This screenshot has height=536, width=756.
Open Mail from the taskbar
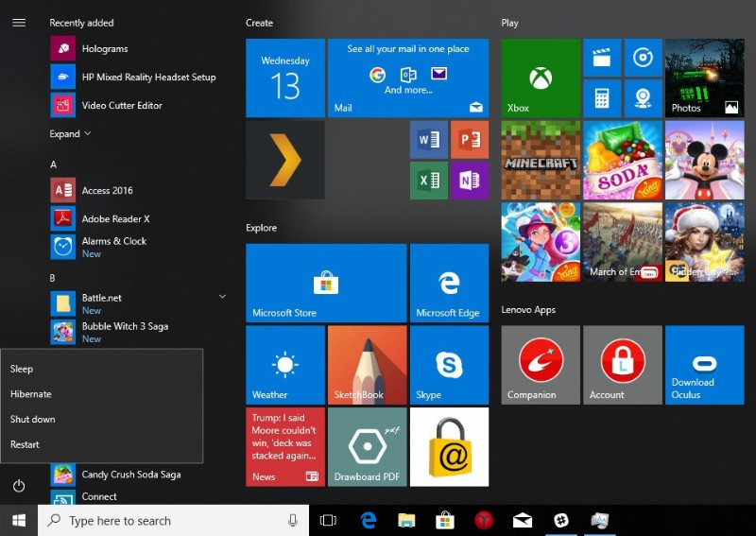tap(523, 521)
